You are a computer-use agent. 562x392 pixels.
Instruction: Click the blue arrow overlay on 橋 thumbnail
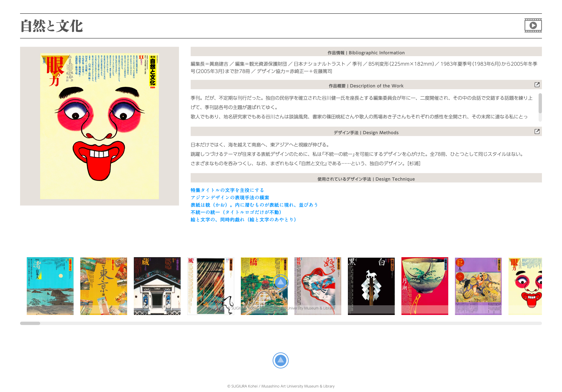(281, 282)
